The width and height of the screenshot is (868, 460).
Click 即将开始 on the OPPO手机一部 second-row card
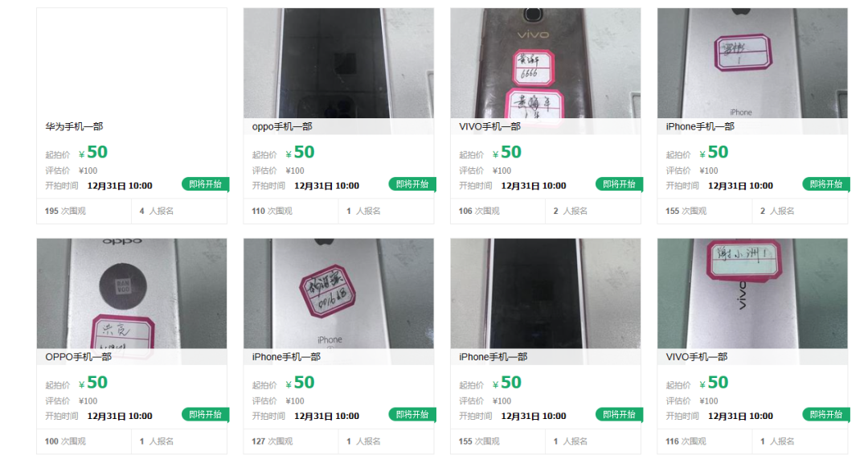click(x=206, y=414)
